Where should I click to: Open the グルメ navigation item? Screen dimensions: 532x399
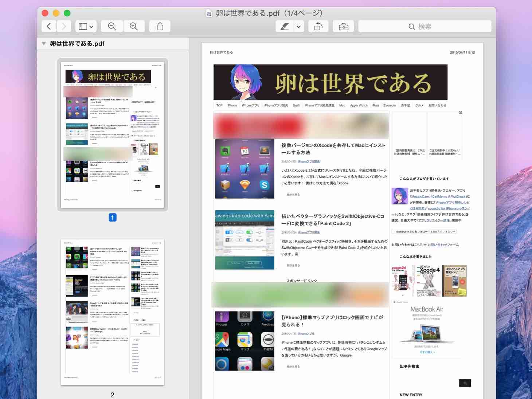(x=419, y=105)
